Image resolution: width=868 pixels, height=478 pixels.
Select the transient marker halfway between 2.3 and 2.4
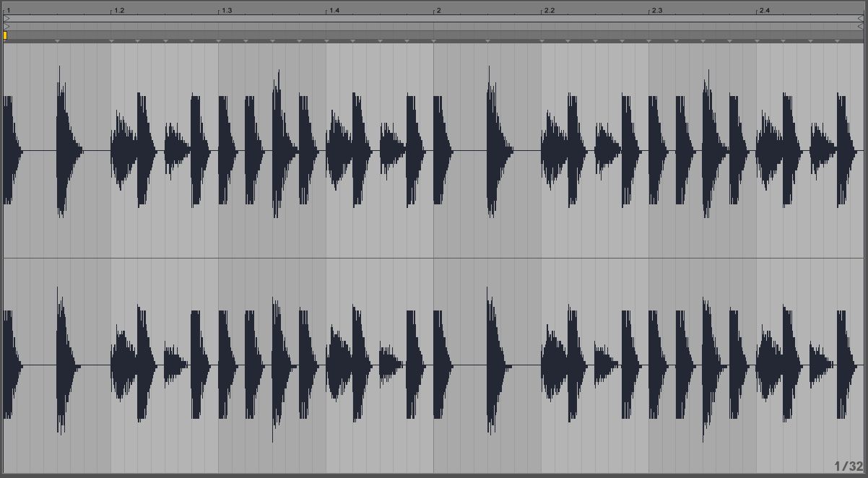703,41
